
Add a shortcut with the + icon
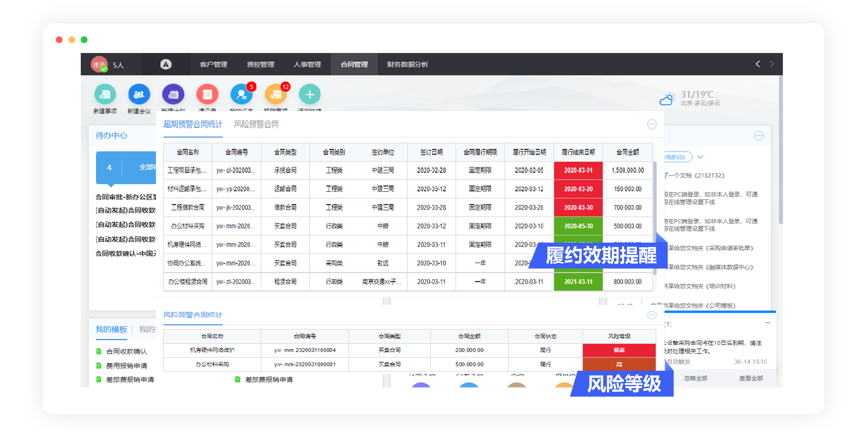point(310,95)
